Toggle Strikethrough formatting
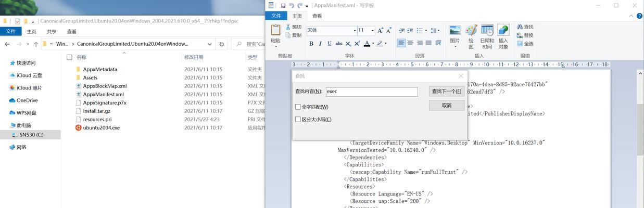The height and width of the screenshot is (208, 644). [339, 43]
